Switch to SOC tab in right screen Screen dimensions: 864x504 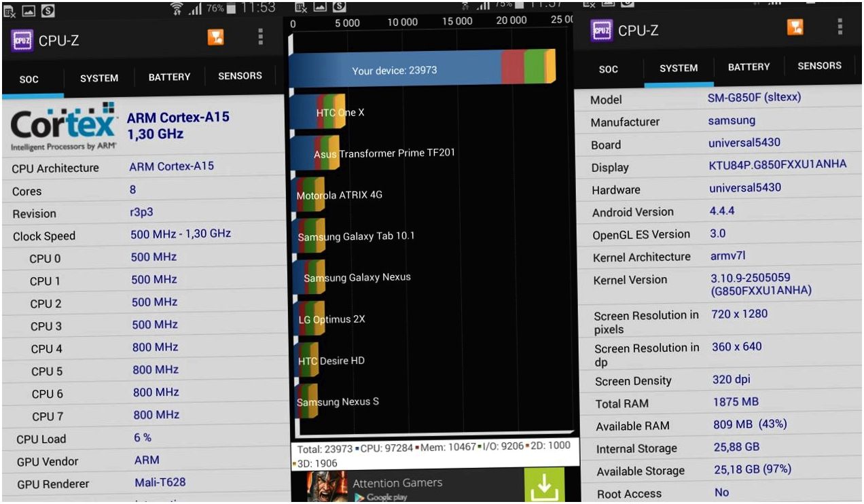click(609, 69)
